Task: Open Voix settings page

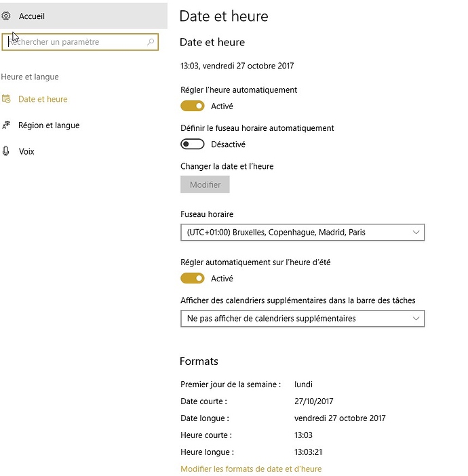Action: 26,151
